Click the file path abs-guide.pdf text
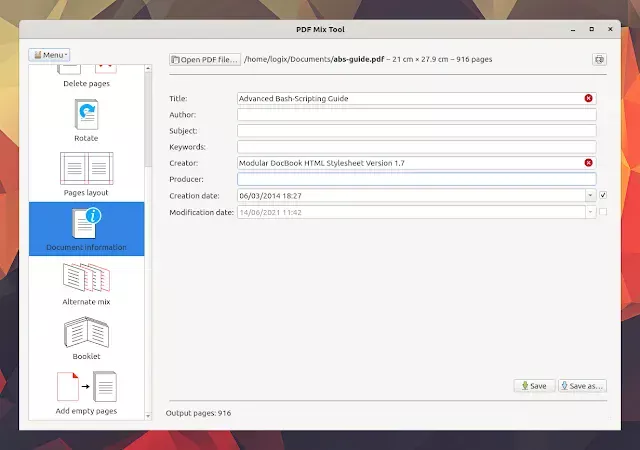Screen dimensions: 640x450 tap(358, 59)
